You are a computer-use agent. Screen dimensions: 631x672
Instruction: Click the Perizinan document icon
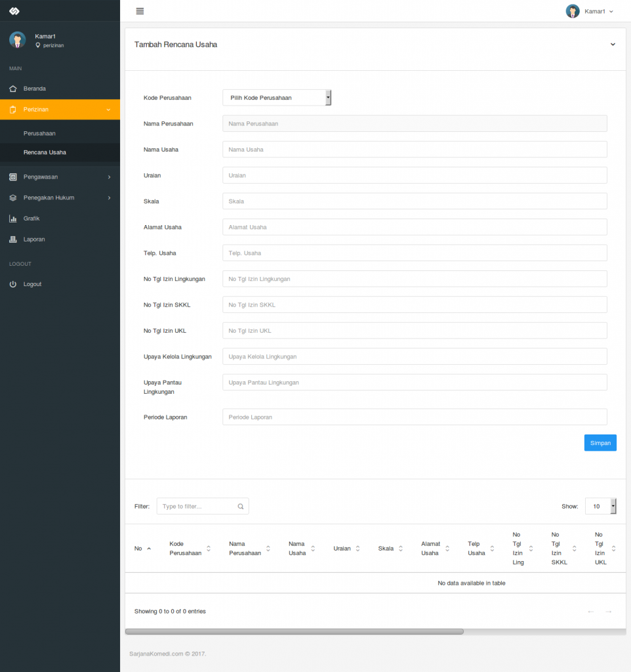point(13,109)
